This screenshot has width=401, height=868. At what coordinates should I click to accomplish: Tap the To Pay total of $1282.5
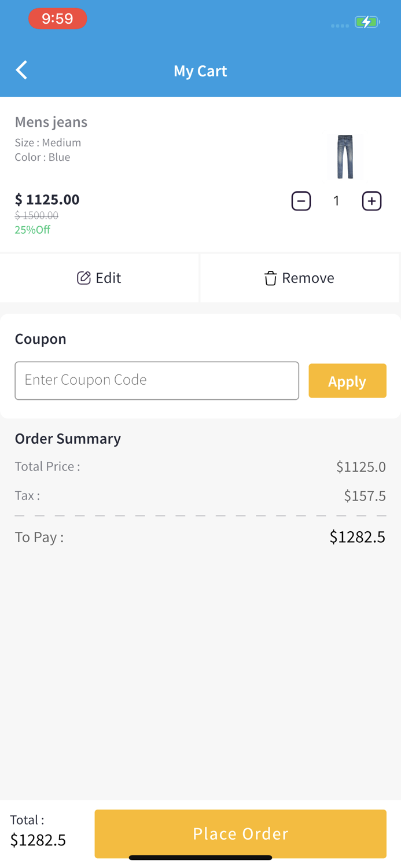tap(358, 537)
